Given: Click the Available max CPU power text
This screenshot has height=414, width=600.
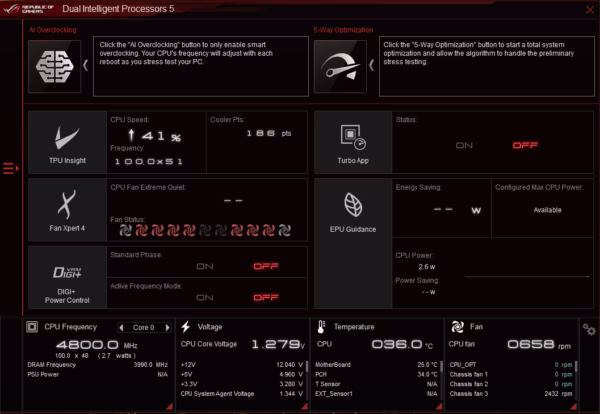Looking at the screenshot, I should coord(548,210).
